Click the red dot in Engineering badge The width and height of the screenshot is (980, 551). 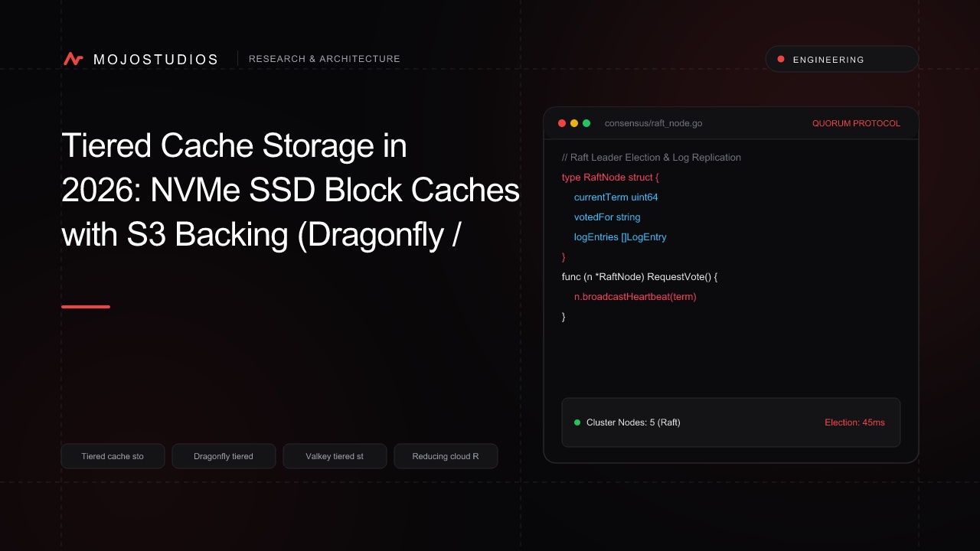[781, 59]
